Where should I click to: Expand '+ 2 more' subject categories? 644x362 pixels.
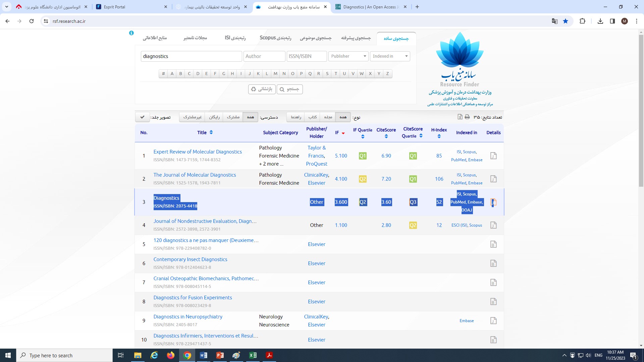point(271,164)
